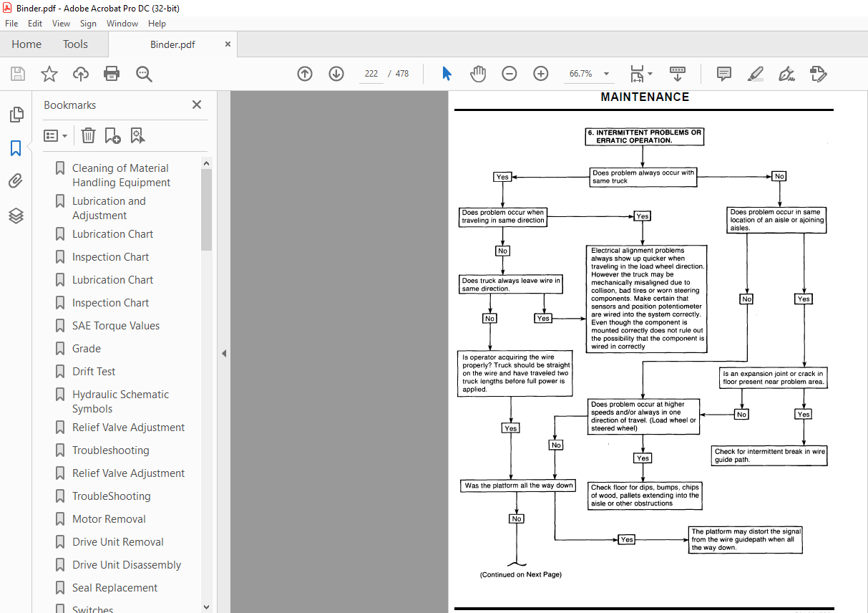
Task: Open the Window menu
Action: pos(122,24)
